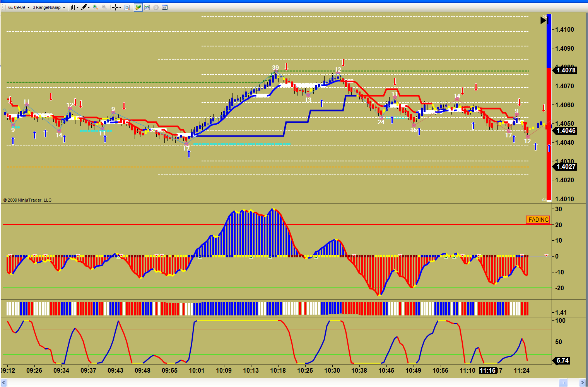This screenshot has height=387, width=588.
Task: Click the 1.4027 price marker
Action: [x=566, y=166]
